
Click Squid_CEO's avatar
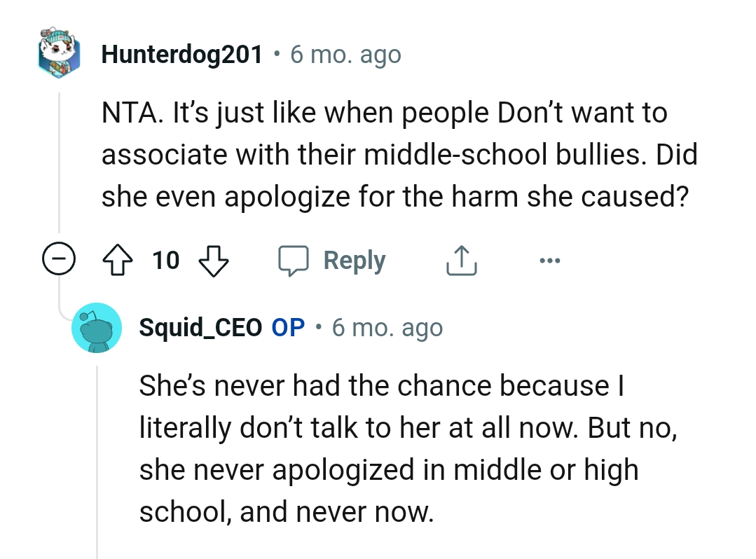pos(97,327)
